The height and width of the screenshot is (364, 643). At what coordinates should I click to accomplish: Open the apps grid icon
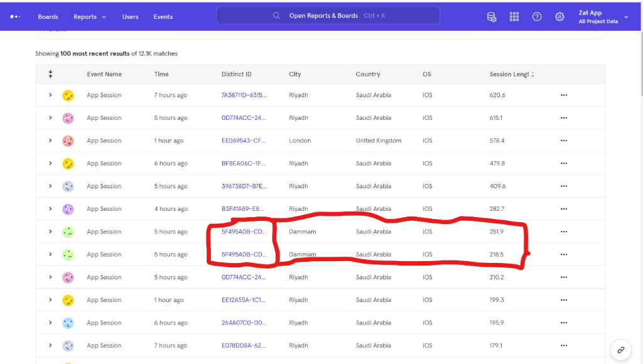[x=514, y=17]
